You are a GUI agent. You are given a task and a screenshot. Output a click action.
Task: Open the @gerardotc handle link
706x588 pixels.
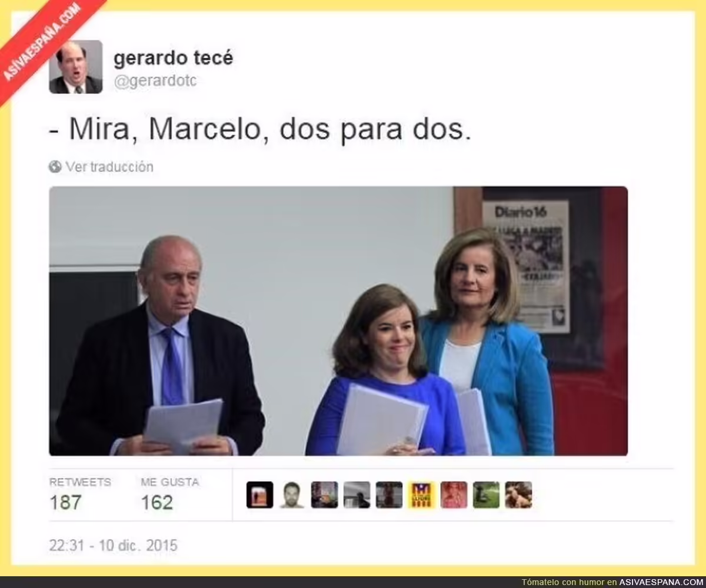click(155, 81)
